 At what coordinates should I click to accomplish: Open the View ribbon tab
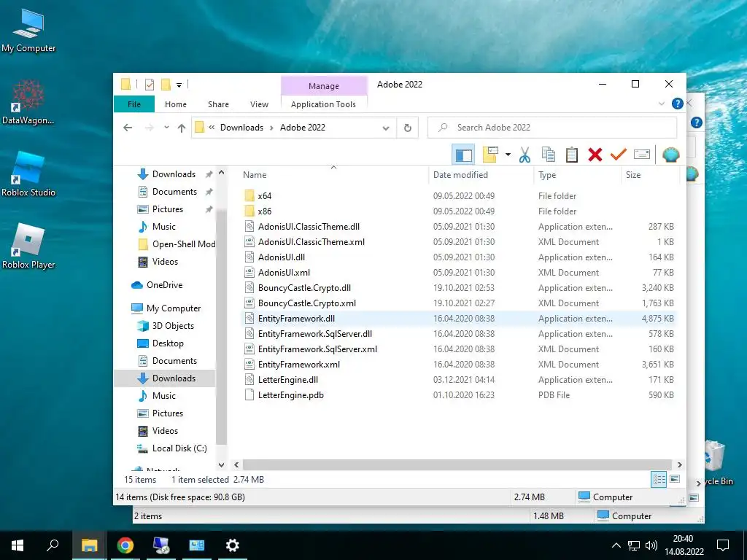coord(259,104)
